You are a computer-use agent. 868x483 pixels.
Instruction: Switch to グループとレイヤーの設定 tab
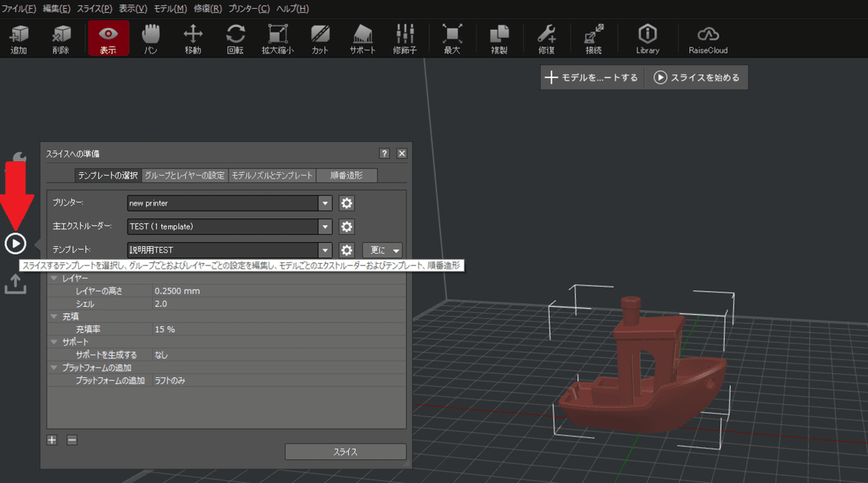[x=184, y=176]
